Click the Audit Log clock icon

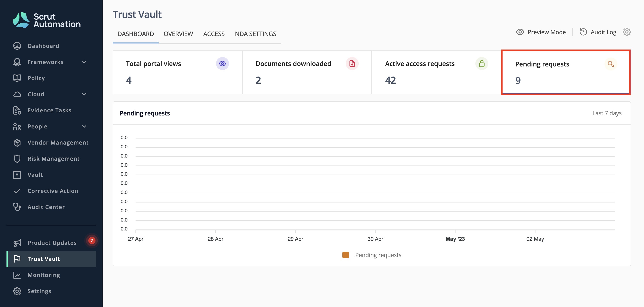[x=583, y=32]
